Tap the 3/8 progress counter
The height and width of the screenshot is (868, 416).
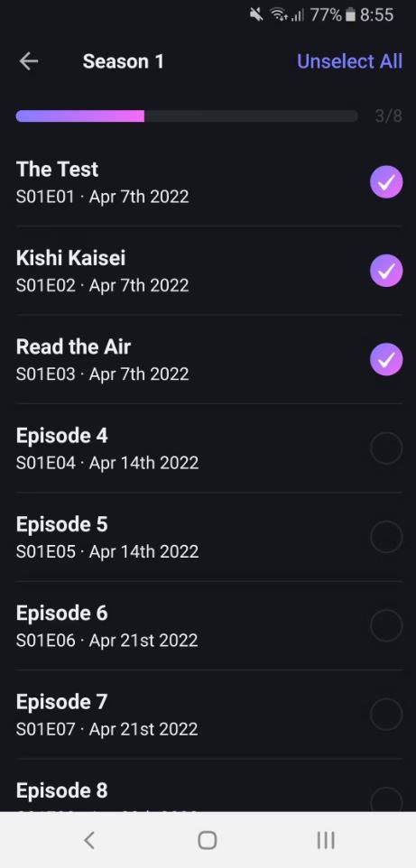(388, 115)
